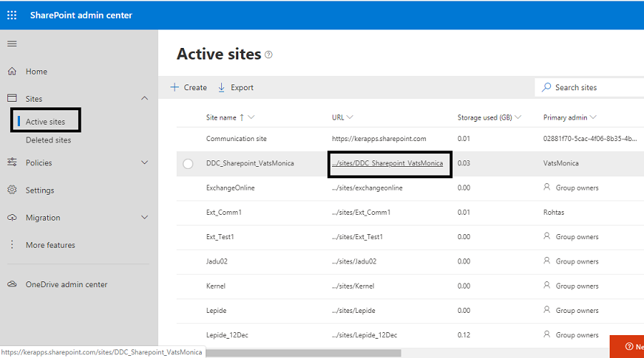Click the OneDrive cloud icon
The height and width of the screenshot is (358, 644).
point(12,284)
